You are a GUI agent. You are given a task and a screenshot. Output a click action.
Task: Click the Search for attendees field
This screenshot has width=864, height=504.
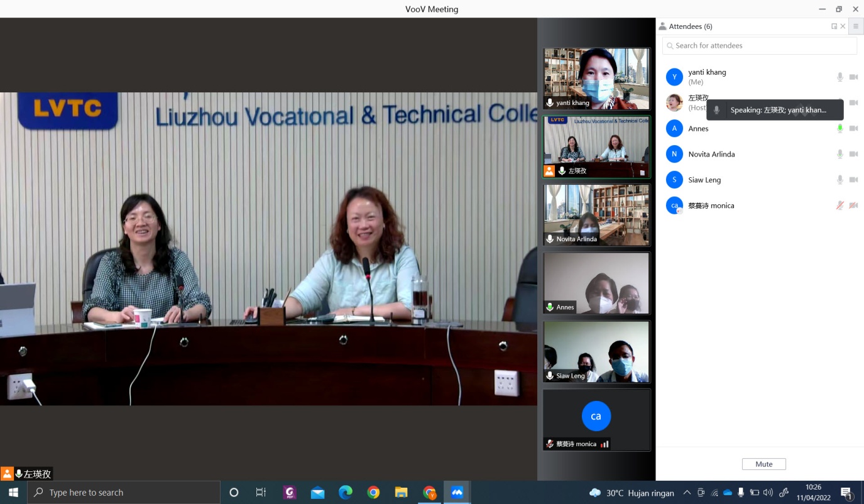[x=759, y=46]
